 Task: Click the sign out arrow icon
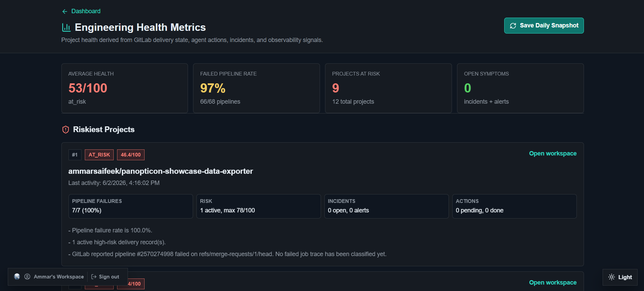pos(94,277)
